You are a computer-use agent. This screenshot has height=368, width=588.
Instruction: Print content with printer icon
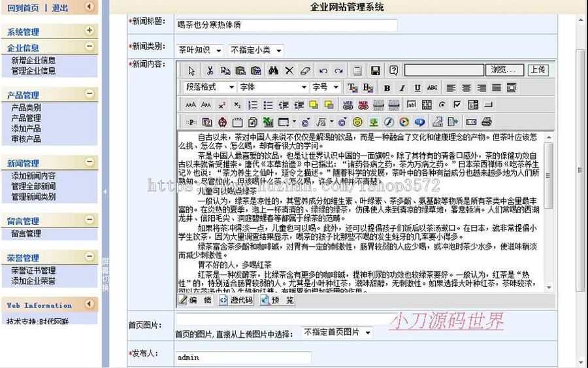(x=487, y=122)
